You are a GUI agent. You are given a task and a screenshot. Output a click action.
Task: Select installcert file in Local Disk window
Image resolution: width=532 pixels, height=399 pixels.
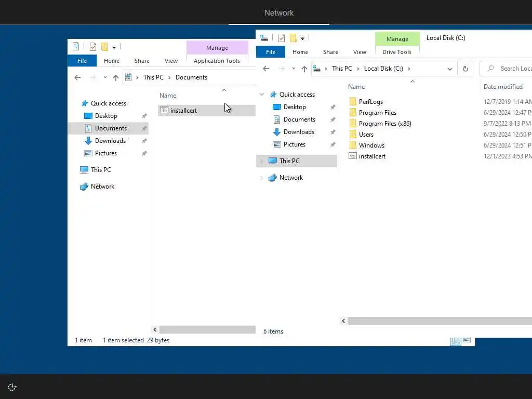tap(372, 156)
